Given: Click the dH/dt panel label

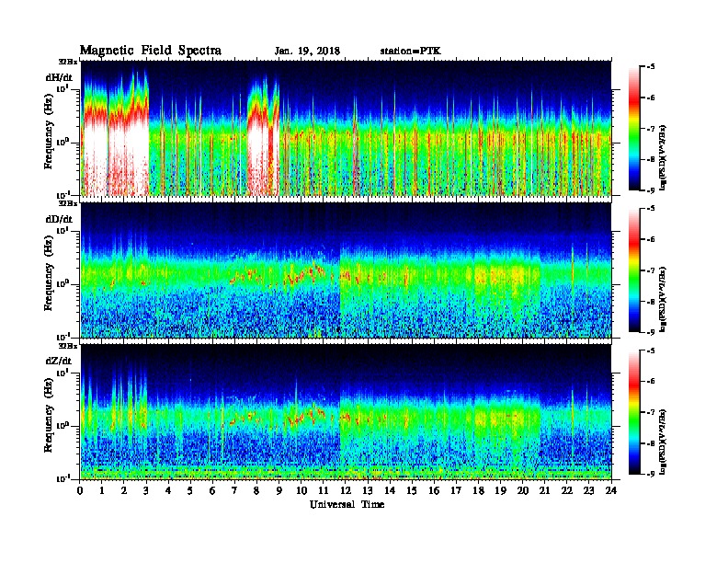Looking at the screenshot, I should [x=59, y=77].
